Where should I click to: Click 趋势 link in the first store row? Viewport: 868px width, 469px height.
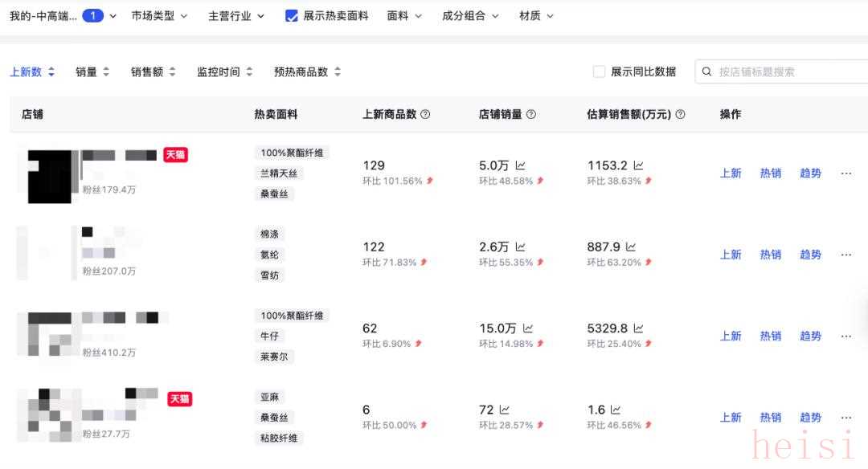(810, 173)
